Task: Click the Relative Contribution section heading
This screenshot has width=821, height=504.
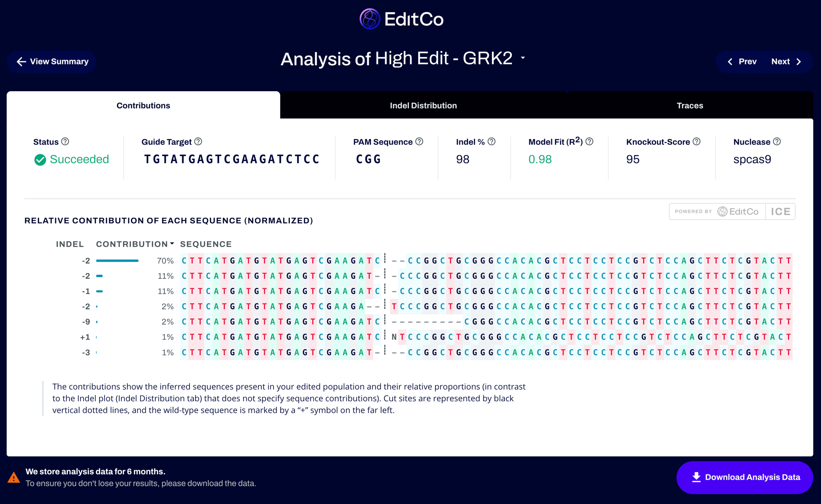Action: pyautogui.click(x=169, y=221)
